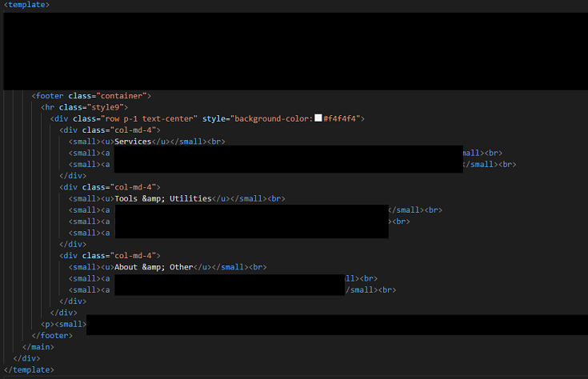Image resolution: width=588 pixels, height=379 pixels.
Task: Click the #f4f4f4 hex value text
Action: [339, 119]
